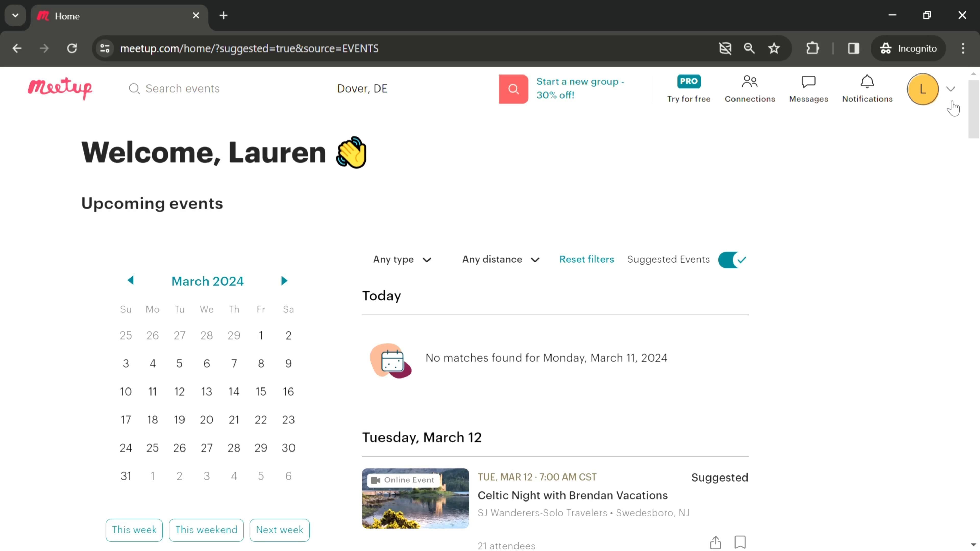The width and height of the screenshot is (980, 551).
Task: Select March 15 on the calendar
Action: tap(261, 392)
